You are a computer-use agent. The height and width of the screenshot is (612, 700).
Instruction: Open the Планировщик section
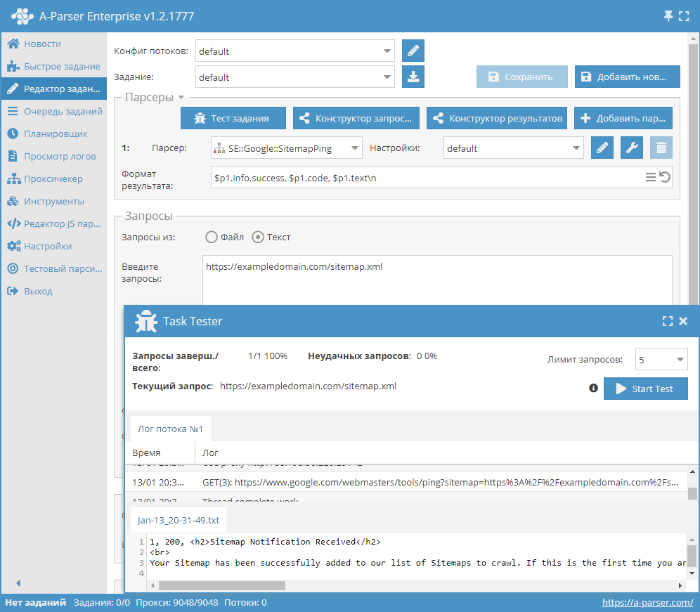pyautogui.click(x=56, y=134)
